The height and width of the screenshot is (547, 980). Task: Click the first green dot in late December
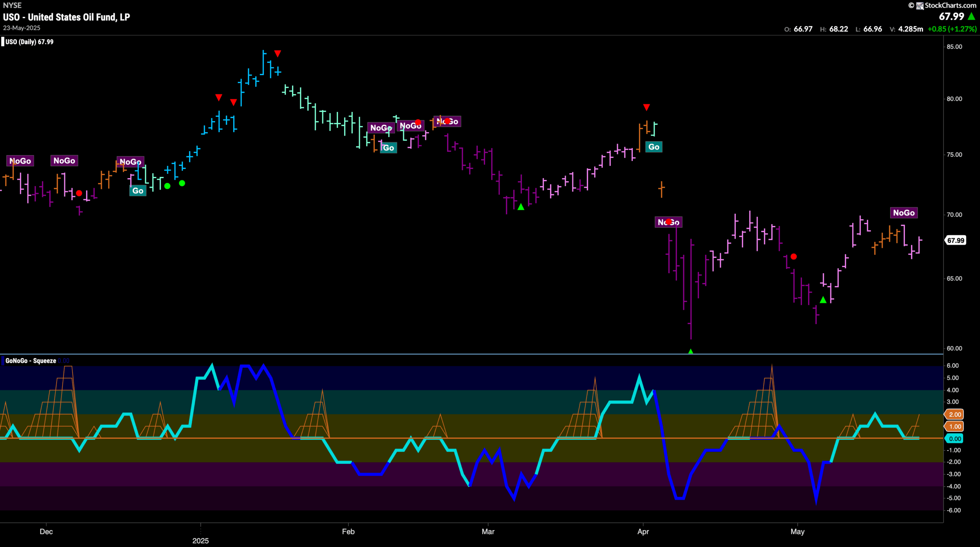[167, 186]
